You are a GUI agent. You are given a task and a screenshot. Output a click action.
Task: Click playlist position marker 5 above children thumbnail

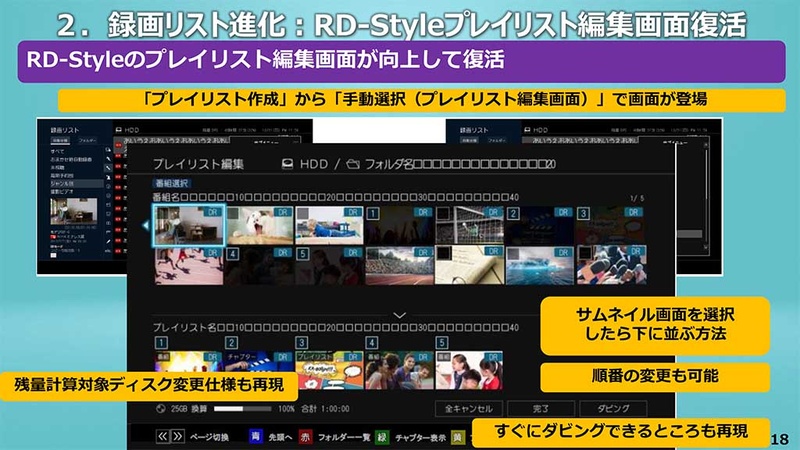[442, 343]
